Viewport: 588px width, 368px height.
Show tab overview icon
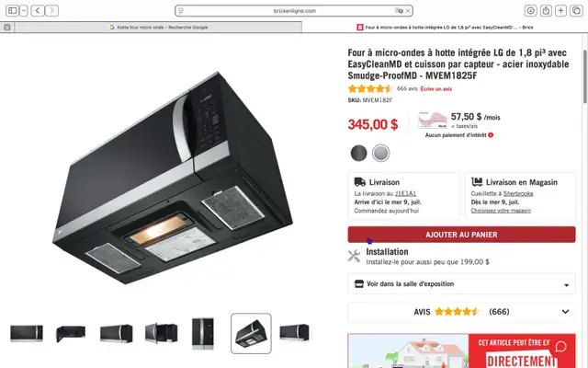point(576,10)
